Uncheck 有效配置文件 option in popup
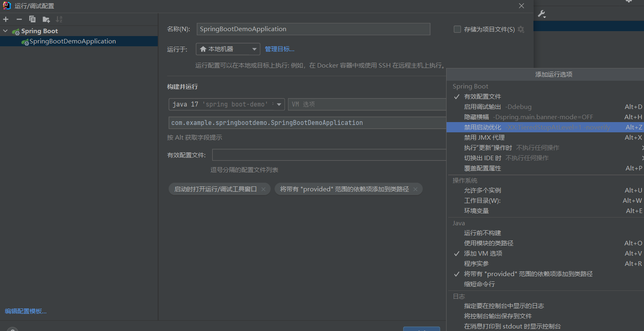 click(545, 97)
